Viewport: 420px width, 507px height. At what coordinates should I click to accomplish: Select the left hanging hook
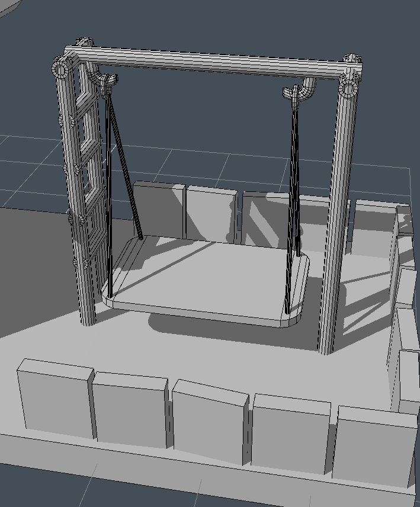click(104, 81)
